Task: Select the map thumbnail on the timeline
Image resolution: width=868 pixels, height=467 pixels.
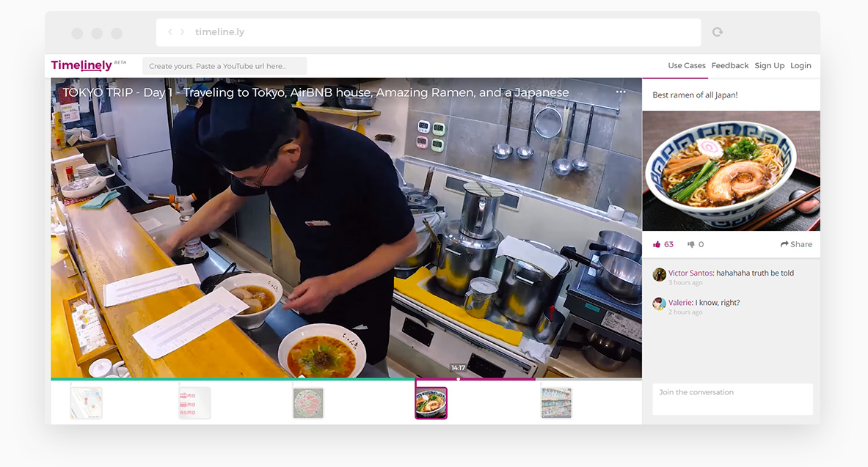Action: (x=86, y=403)
